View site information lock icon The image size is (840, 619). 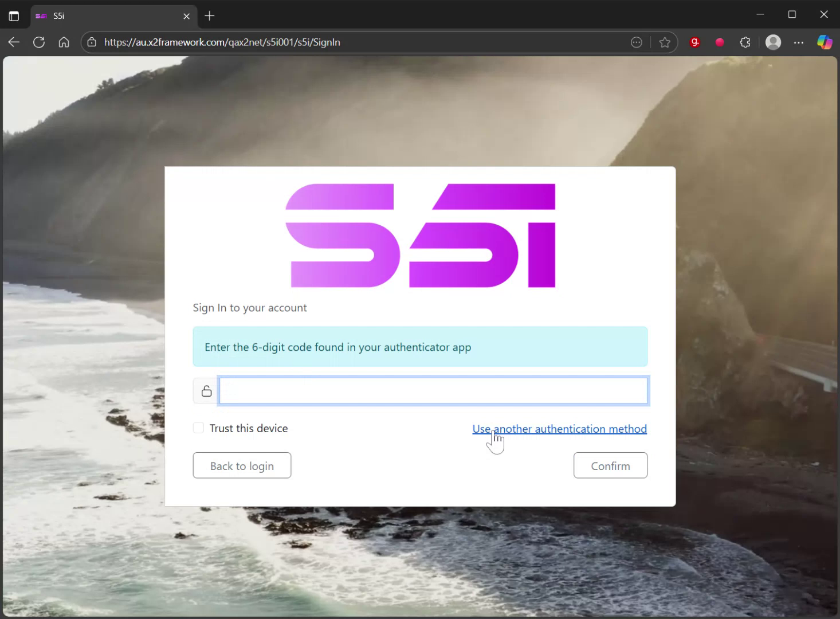[x=92, y=42]
